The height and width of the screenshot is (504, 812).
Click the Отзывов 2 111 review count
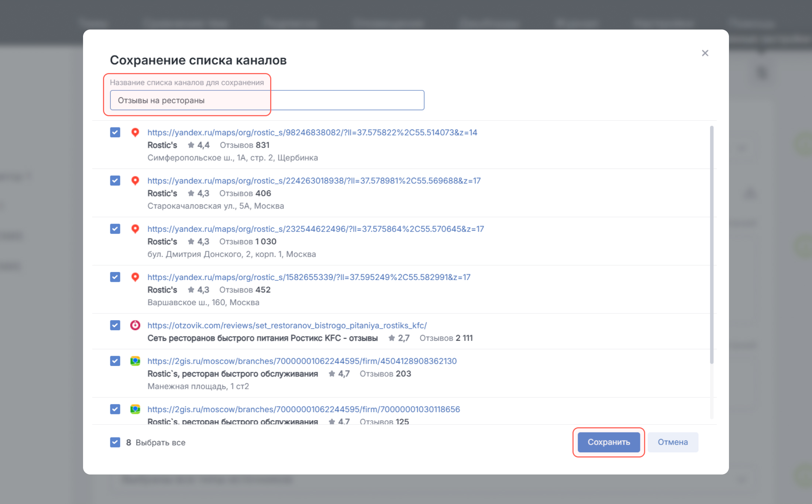pyautogui.click(x=446, y=338)
